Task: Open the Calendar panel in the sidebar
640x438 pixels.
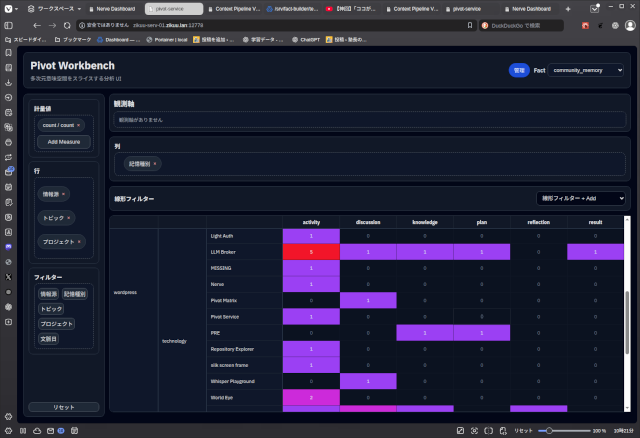Action: point(8,187)
